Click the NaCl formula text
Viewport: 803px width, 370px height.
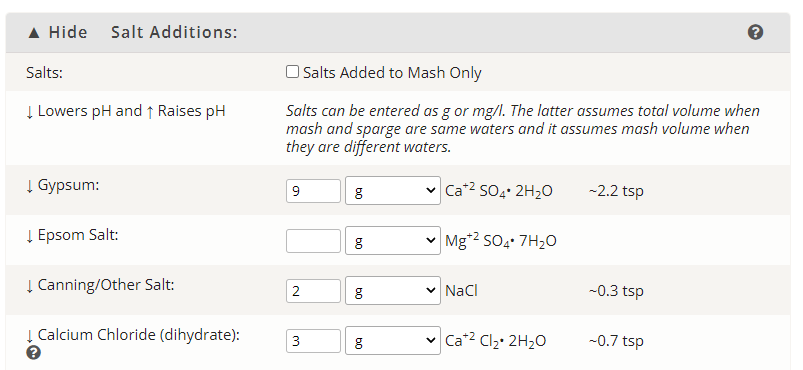pyautogui.click(x=461, y=291)
